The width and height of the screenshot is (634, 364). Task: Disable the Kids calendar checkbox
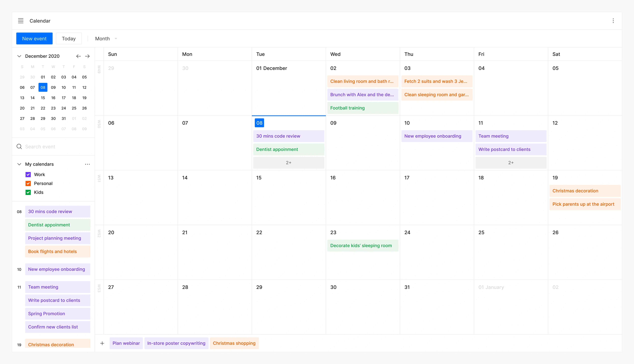28,192
